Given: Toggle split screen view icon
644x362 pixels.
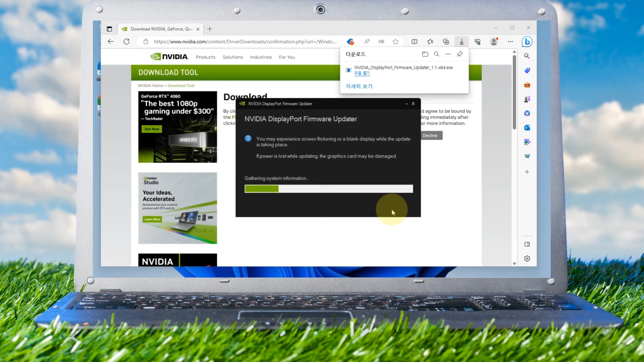Looking at the screenshot, I should click(x=415, y=42).
